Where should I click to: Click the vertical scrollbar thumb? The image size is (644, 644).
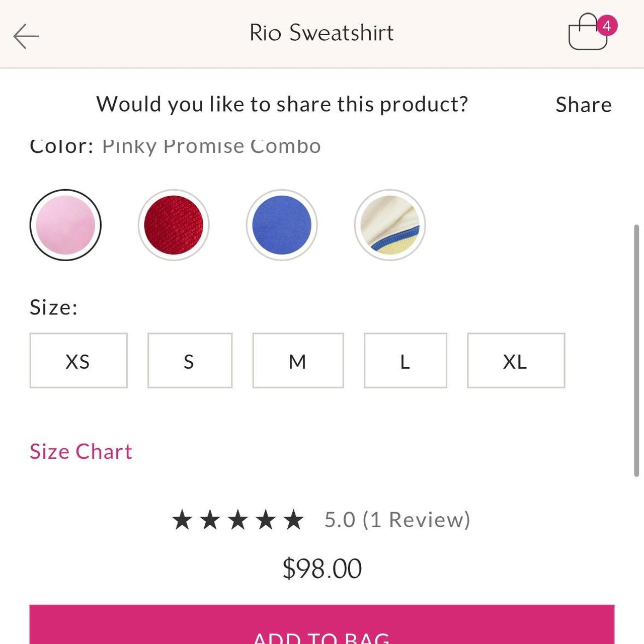[x=636, y=350]
